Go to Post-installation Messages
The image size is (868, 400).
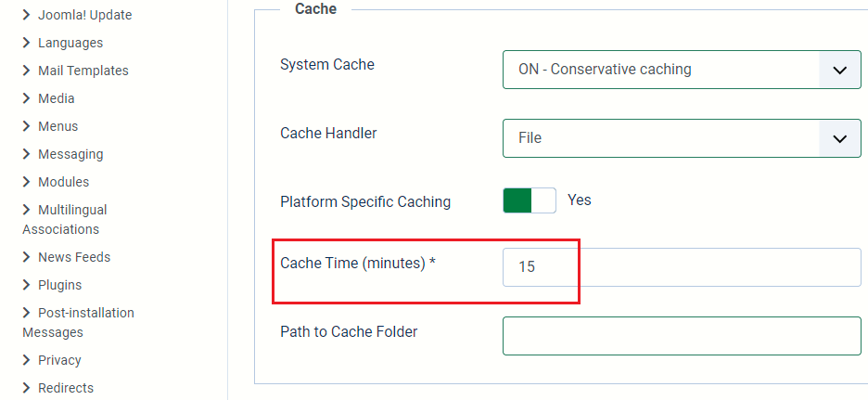click(x=85, y=313)
